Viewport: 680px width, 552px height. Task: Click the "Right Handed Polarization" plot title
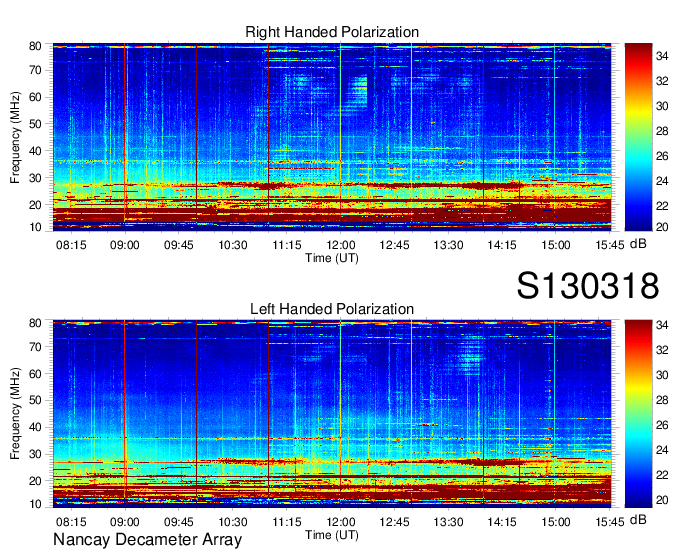pos(332,32)
